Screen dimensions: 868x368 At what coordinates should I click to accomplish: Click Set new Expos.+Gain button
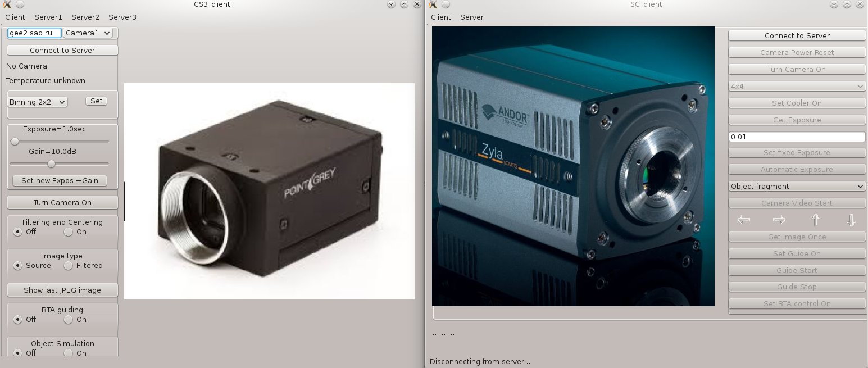[60, 180]
